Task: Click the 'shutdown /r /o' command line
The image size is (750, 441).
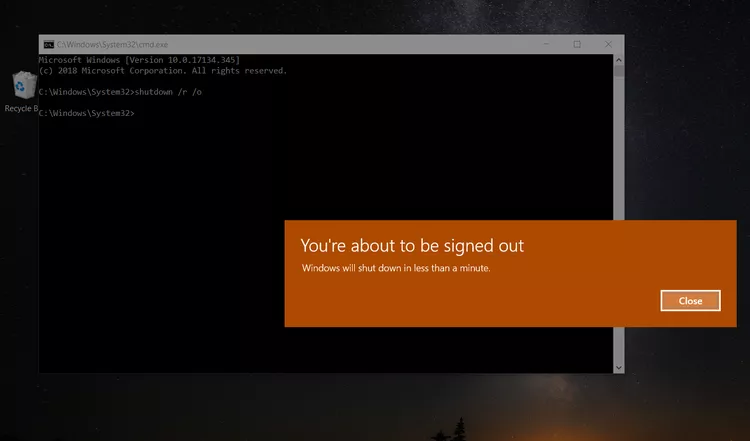Action: [x=120, y=92]
